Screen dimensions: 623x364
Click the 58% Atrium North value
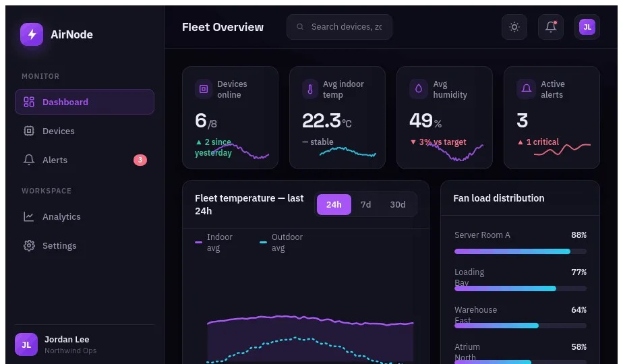click(579, 347)
